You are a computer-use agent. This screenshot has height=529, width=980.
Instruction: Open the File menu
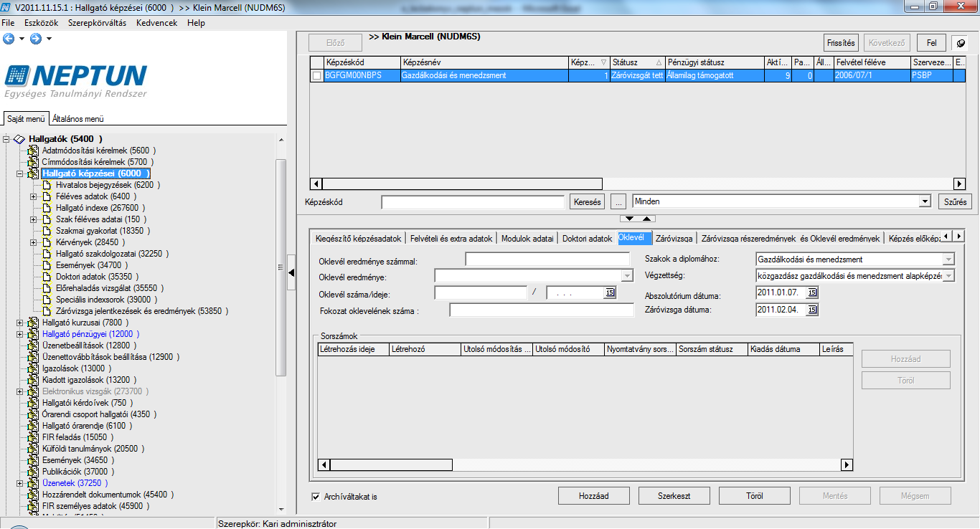click(9, 23)
